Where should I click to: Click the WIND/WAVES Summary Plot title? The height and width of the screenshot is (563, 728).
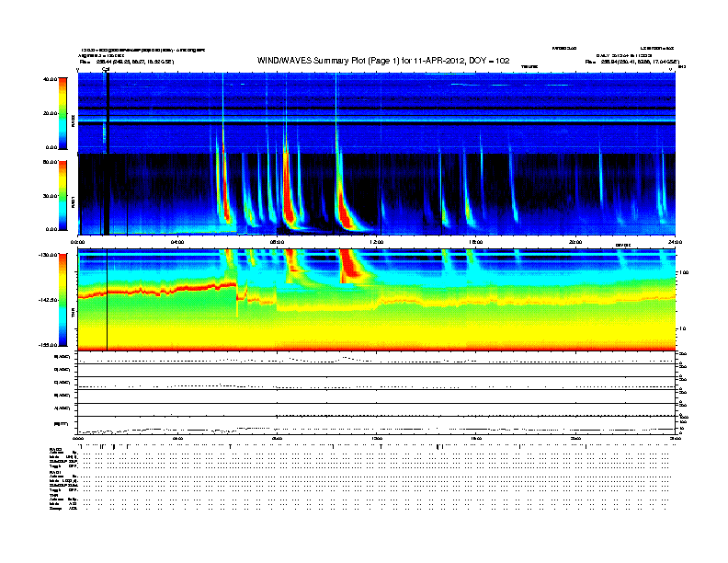pyautogui.click(x=383, y=61)
